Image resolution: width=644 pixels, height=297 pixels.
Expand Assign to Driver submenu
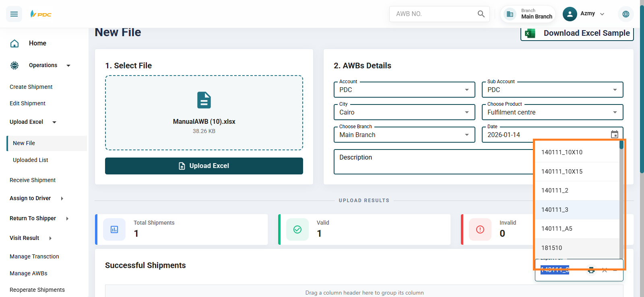point(62,198)
